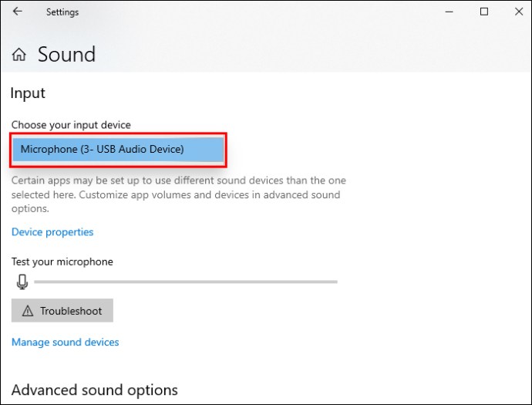532x405 pixels.
Task: Open the Device properties link
Action: pyautogui.click(x=52, y=232)
